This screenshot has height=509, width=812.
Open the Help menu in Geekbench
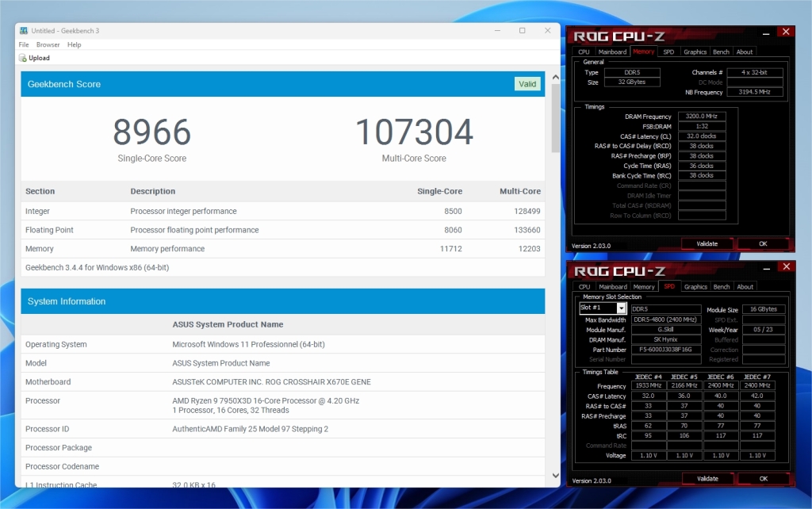click(x=74, y=45)
